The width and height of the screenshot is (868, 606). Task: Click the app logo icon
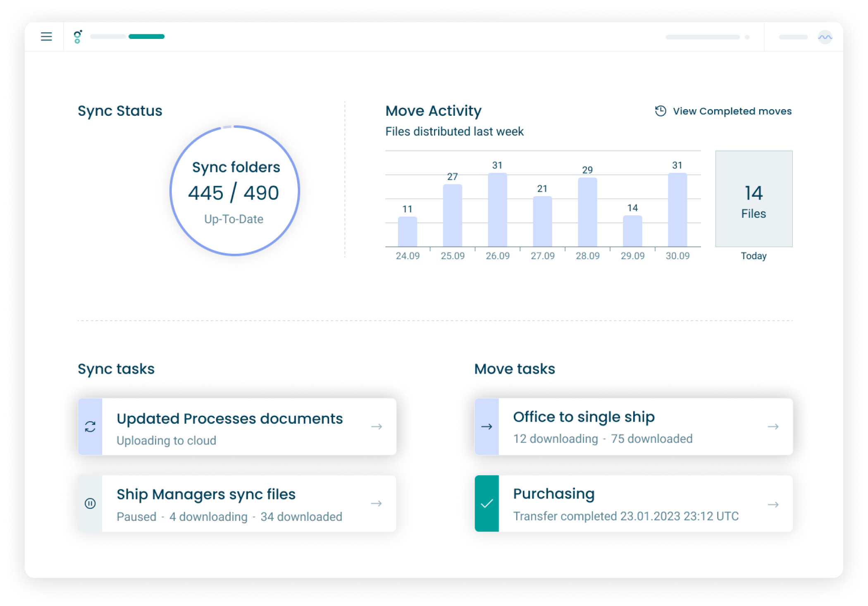coord(77,37)
